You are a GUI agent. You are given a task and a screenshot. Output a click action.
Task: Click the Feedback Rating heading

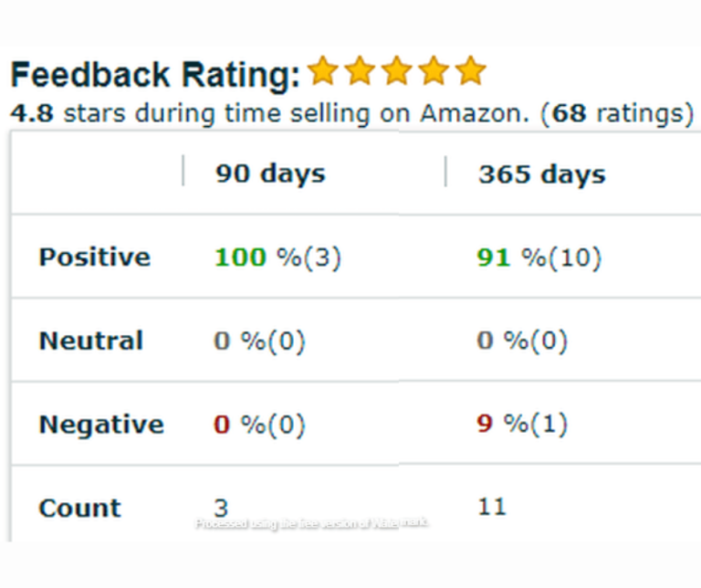[x=154, y=76]
